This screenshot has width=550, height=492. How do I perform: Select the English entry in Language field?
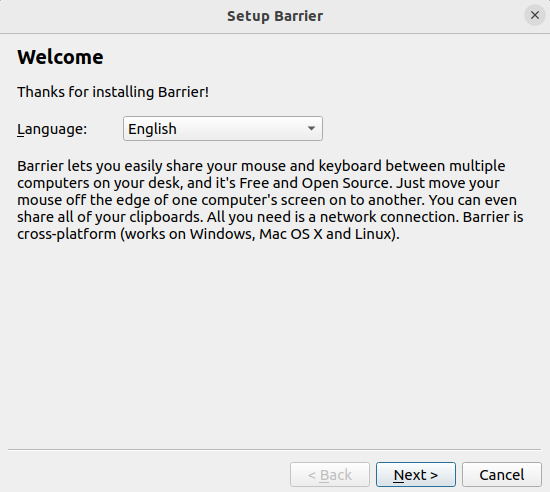(x=152, y=129)
